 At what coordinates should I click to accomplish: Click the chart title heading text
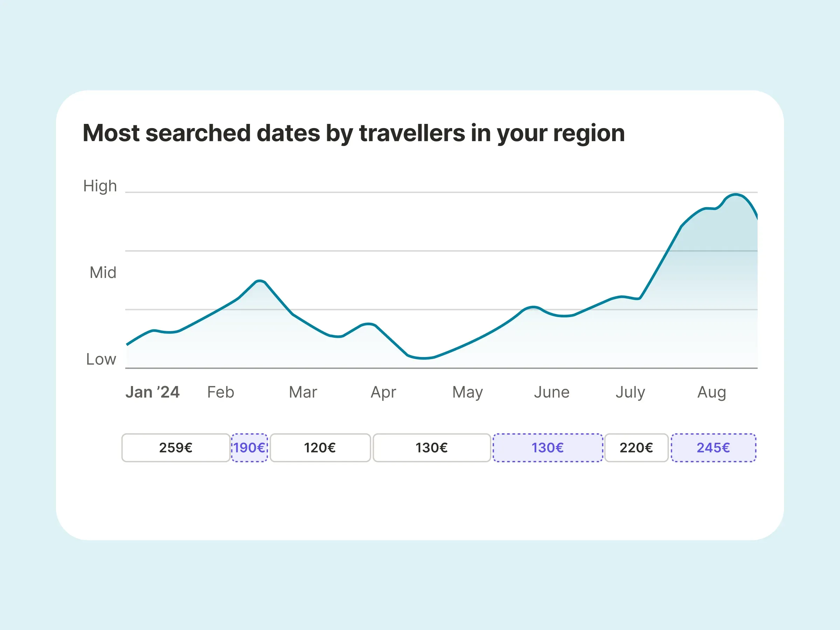(x=353, y=133)
